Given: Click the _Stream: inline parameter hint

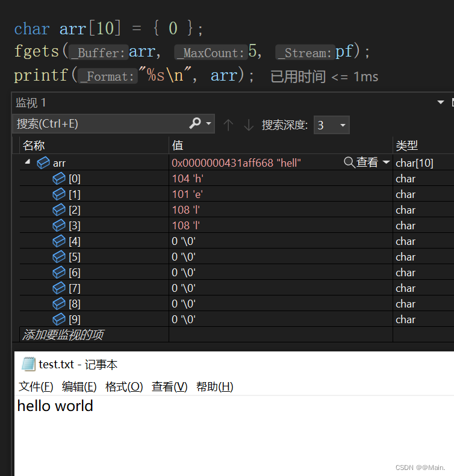Looking at the screenshot, I should pyautogui.click(x=305, y=53).
